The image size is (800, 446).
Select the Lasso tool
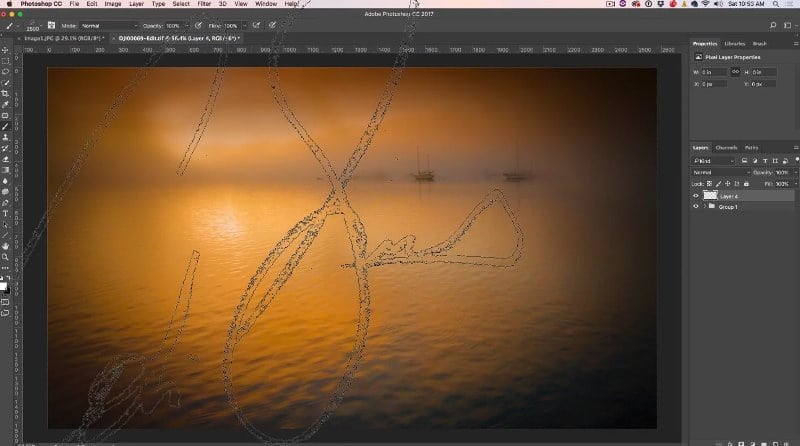coord(5,72)
